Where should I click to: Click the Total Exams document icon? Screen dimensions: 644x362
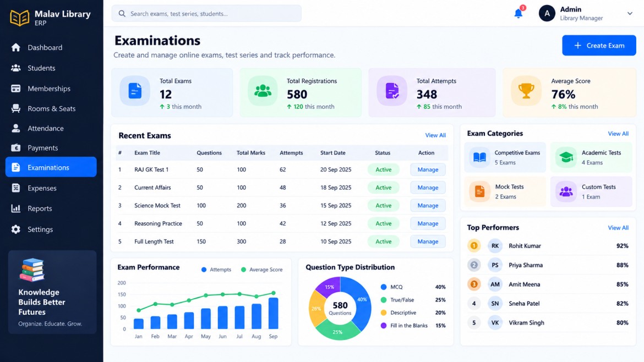coord(135,91)
